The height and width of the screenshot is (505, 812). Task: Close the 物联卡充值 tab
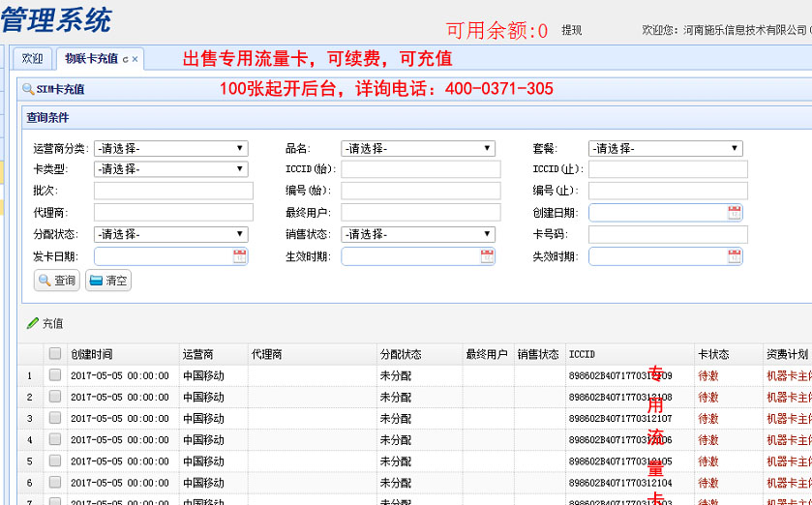(135, 59)
